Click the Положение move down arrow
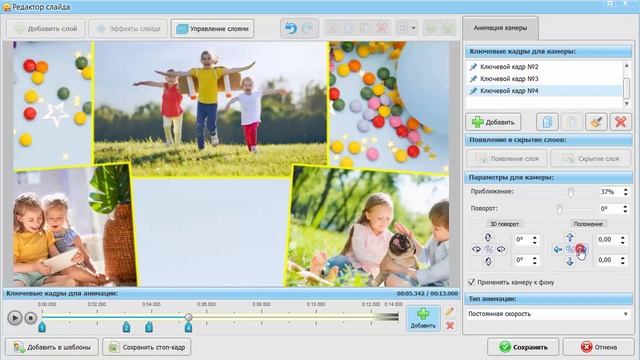Viewport: 640px width, 360px height. pos(570,261)
